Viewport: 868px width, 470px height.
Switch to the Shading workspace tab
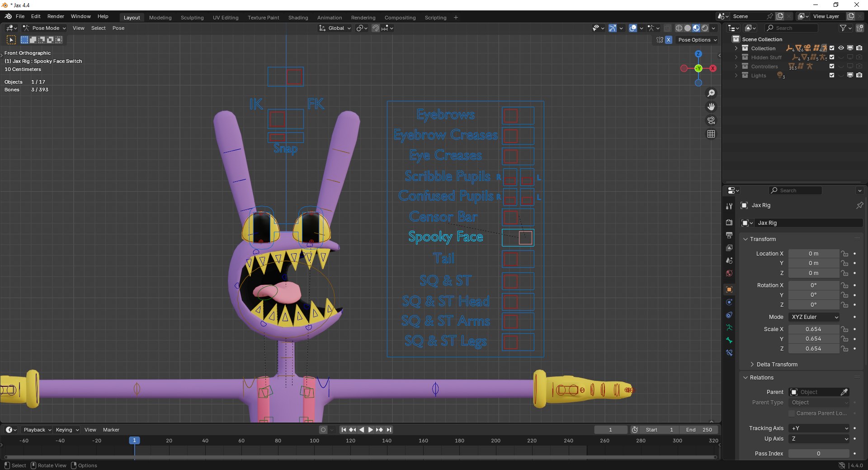point(298,18)
